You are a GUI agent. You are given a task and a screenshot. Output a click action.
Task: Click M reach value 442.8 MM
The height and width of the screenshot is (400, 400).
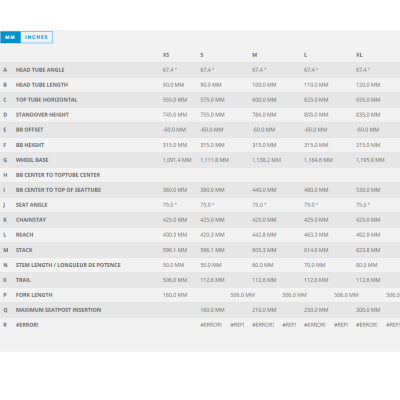pos(264,235)
